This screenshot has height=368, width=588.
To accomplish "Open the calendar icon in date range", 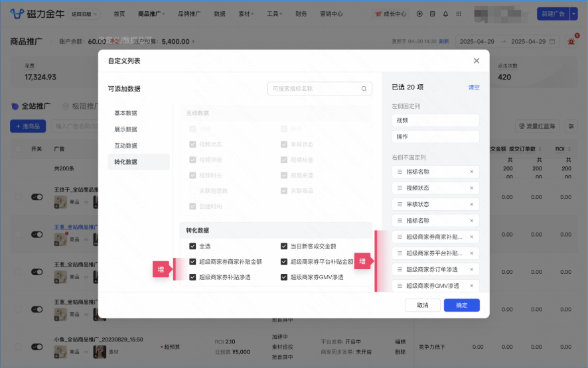I will (552, 42).
